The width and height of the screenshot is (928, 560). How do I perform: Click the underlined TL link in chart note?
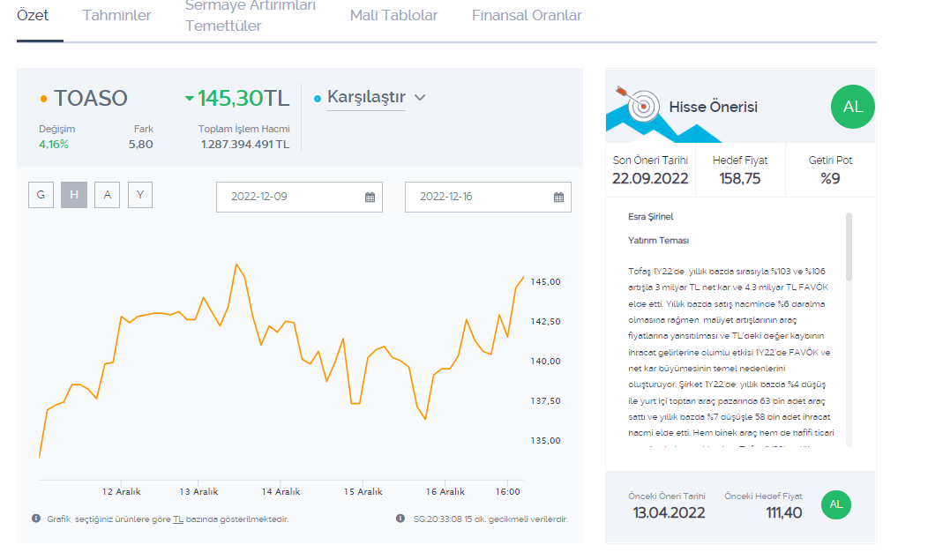178,519
